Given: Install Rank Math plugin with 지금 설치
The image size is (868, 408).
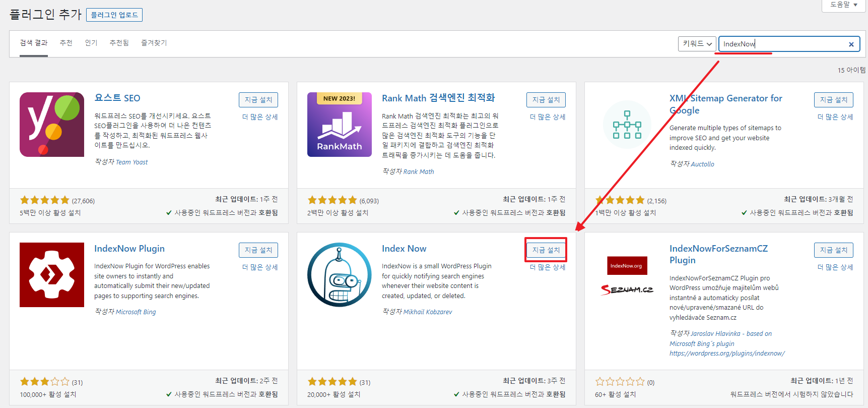Looking at the screenshot, I should click(546, 100).
